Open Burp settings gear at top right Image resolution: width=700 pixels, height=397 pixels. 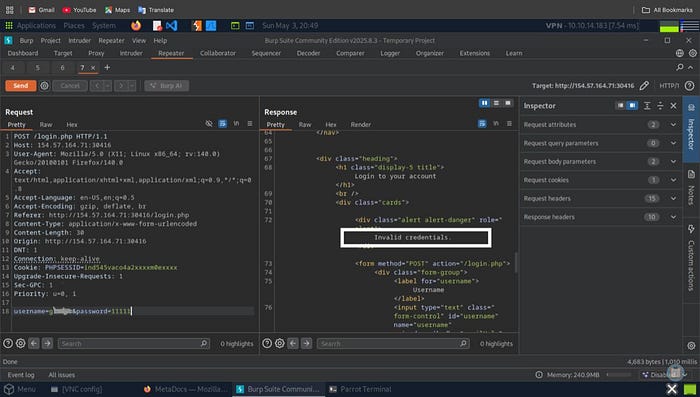tap(692, 53)
